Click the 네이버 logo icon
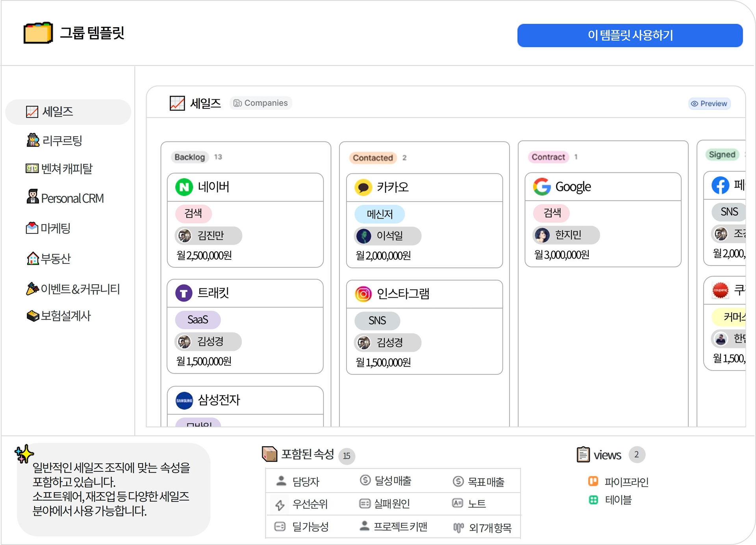Screen dimensions: 756x545 click(184, 187)
